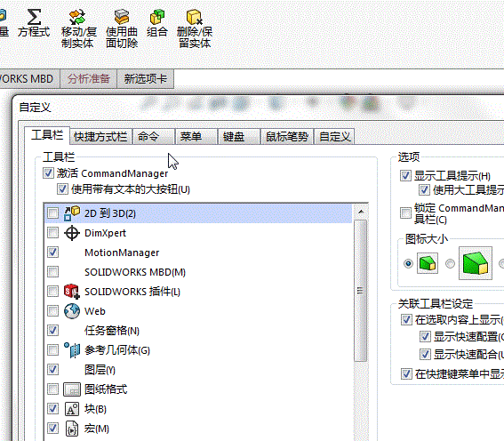Switch to SOLIDWORKS MBD ribbon tab
This screenshot has height=441, width=504.
29,79
